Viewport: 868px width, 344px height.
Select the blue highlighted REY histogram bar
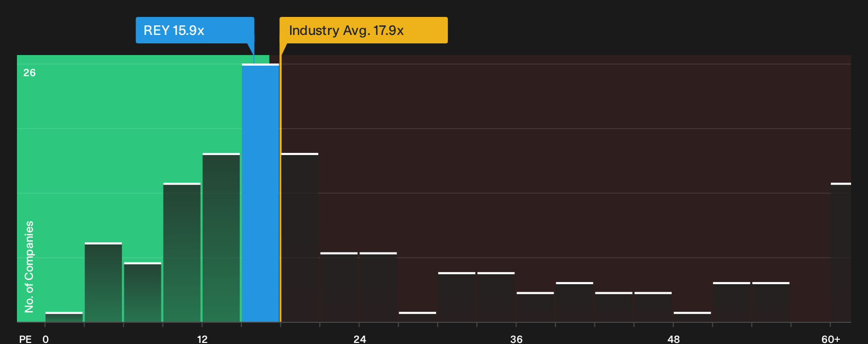click(260, 193)
